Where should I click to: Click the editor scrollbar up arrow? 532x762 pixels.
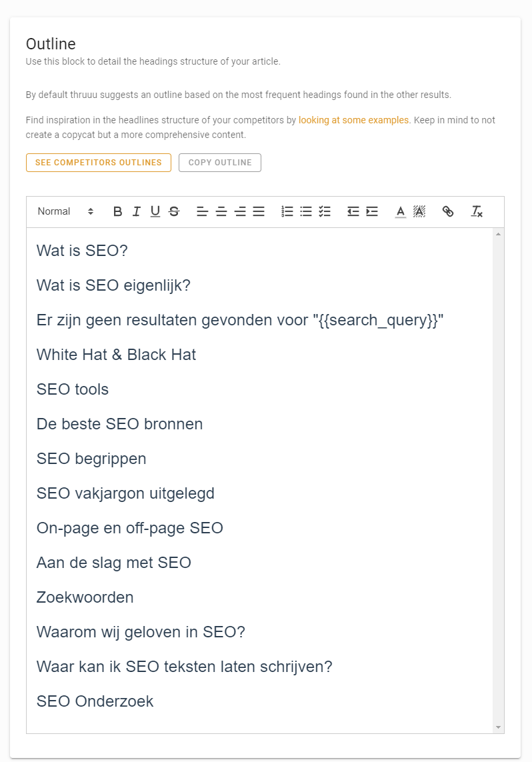pyautogui.click(x=498, y=234)
